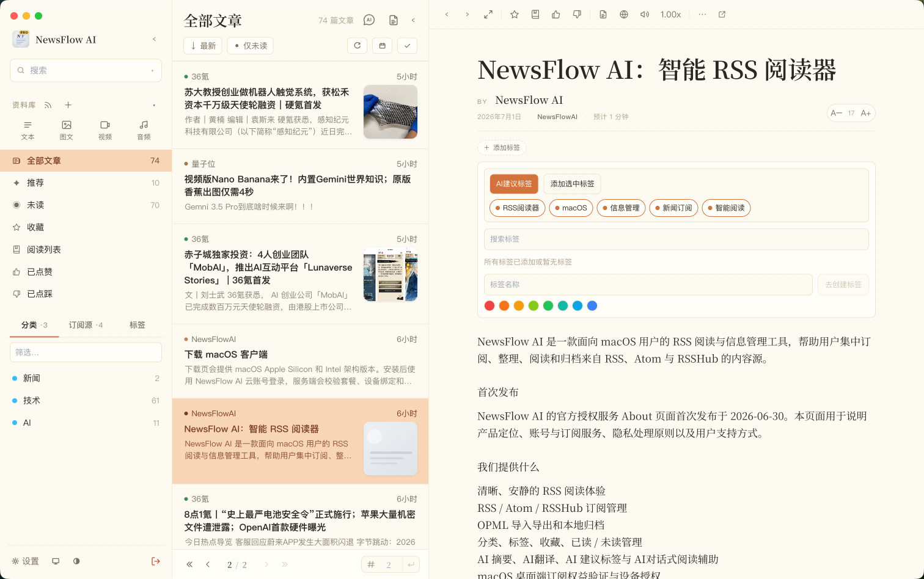Viewport: 924px width, 579px height.
Task: Filter by 音频 content type
Action: (x=144, y=130)
